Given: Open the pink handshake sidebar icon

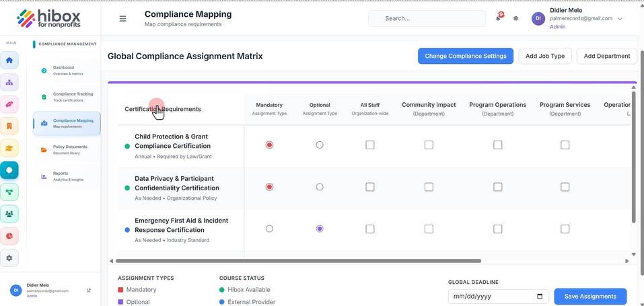Looking at the screenshot, I should (9, 104).
